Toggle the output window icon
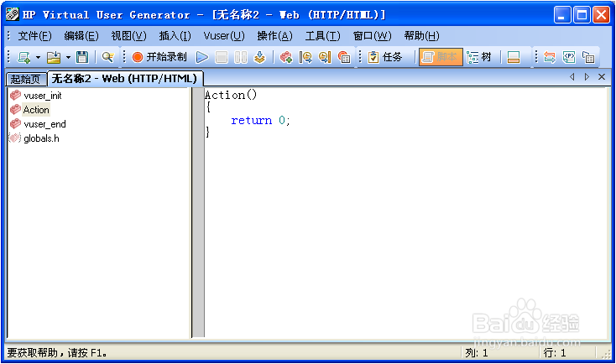Viewport: 616px width, 364px height. pyautogui.click(x=514, y=57)
